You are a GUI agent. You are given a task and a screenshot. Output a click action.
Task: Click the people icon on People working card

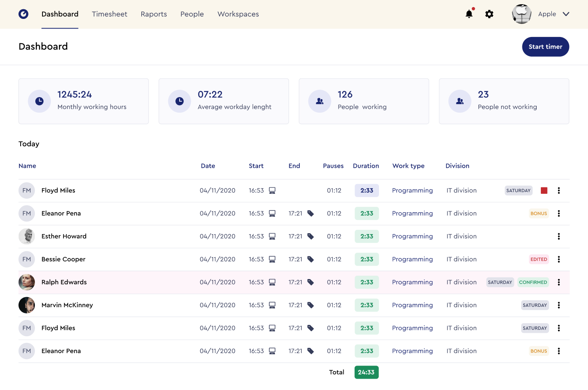[320, 101]
